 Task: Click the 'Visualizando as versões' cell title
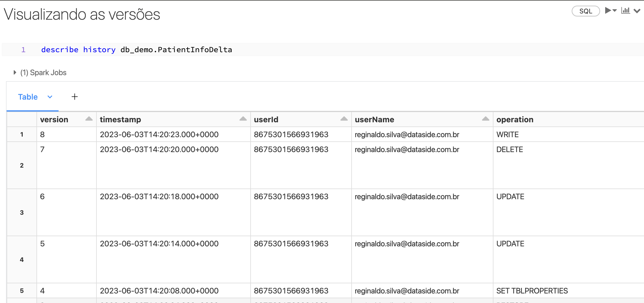coord(82,14)
